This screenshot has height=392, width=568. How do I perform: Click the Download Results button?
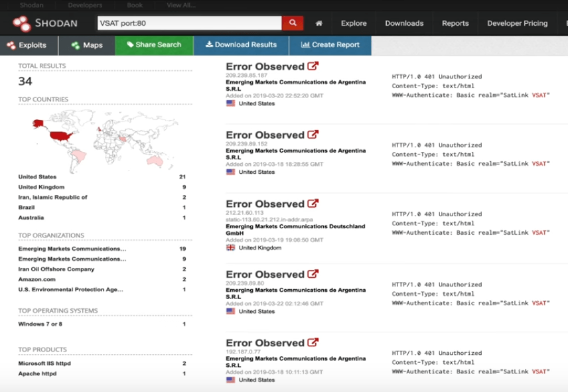pos(241,45)
